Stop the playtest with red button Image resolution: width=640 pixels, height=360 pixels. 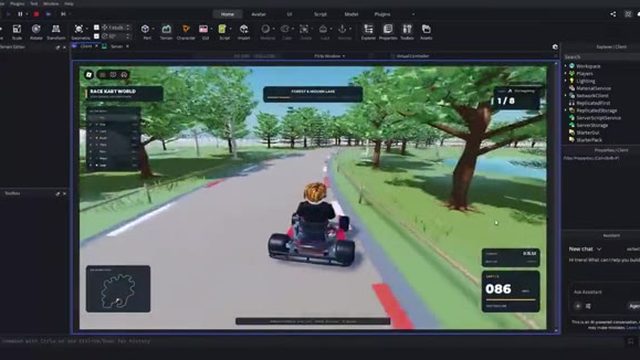click(x=36, y=14)
